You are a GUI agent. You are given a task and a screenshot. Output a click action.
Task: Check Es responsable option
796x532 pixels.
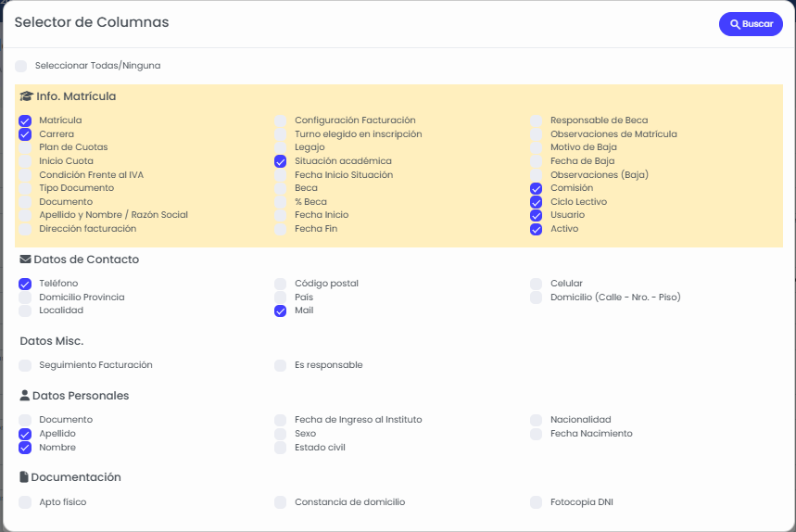coord(280,365)
